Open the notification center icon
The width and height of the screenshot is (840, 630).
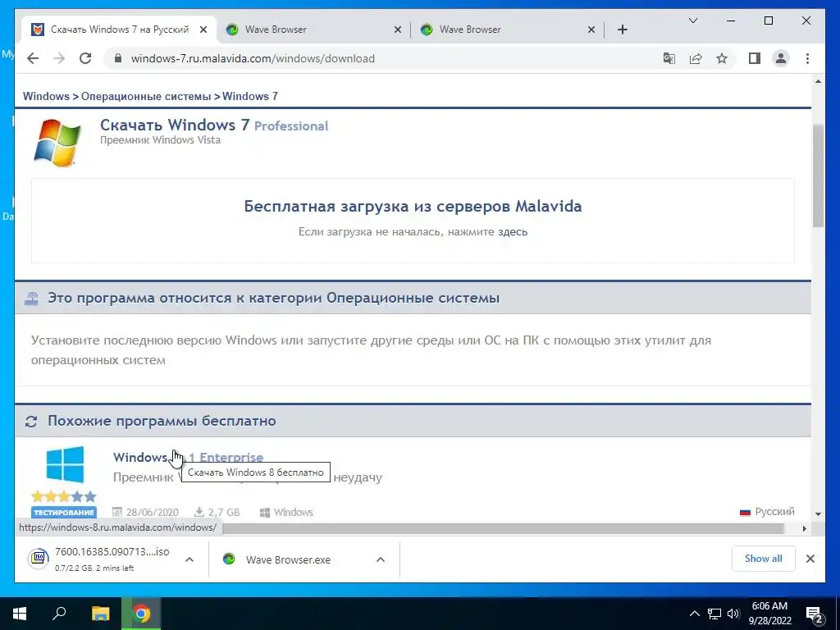click(815, 614)
